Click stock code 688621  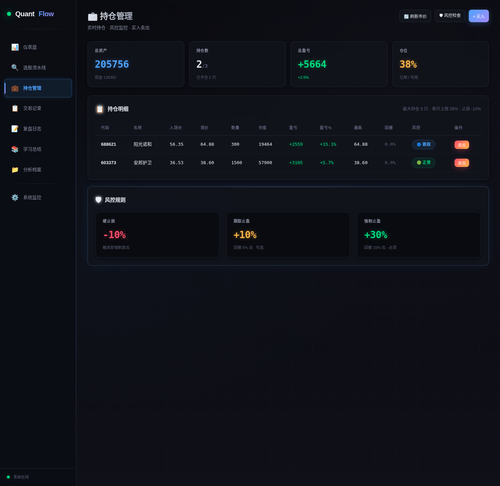108,144
